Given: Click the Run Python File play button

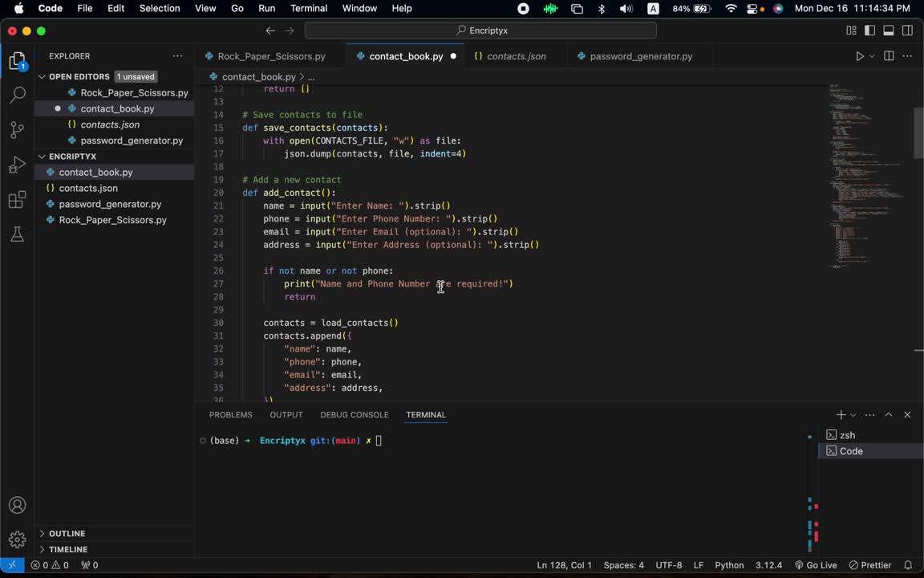Looking at the screenshot, I should click(x=859, y=56).
